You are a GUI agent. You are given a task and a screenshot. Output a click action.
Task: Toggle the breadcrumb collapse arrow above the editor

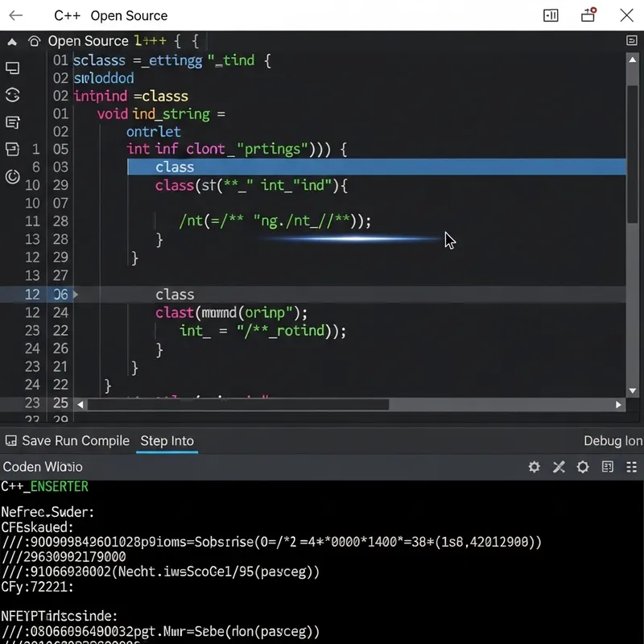tap(11, 41)
